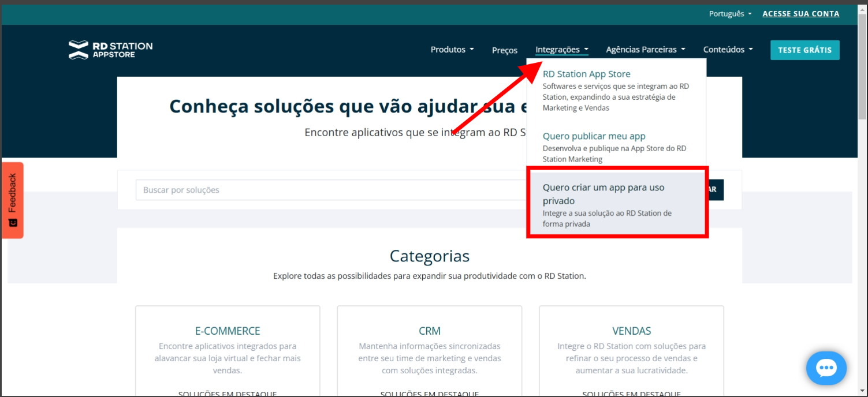
Task: Choose Quero criar um app para uso privado
Action: click(617, 202)
